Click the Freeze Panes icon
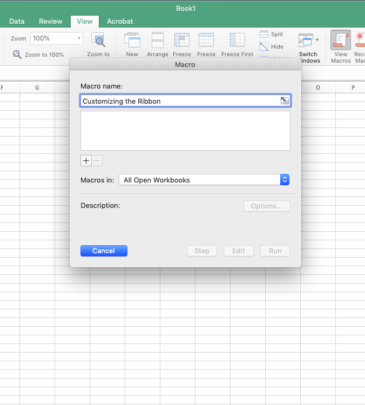 click(182, 40)
